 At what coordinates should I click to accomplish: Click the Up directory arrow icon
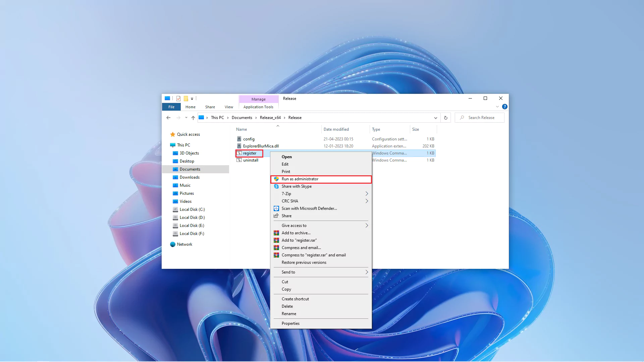point(193,118)
